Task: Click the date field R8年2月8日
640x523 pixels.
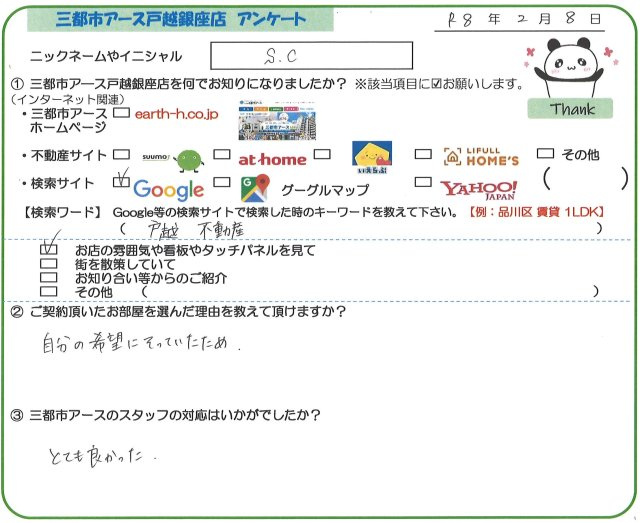Action: pyautogui.click(x=520, y=19)
